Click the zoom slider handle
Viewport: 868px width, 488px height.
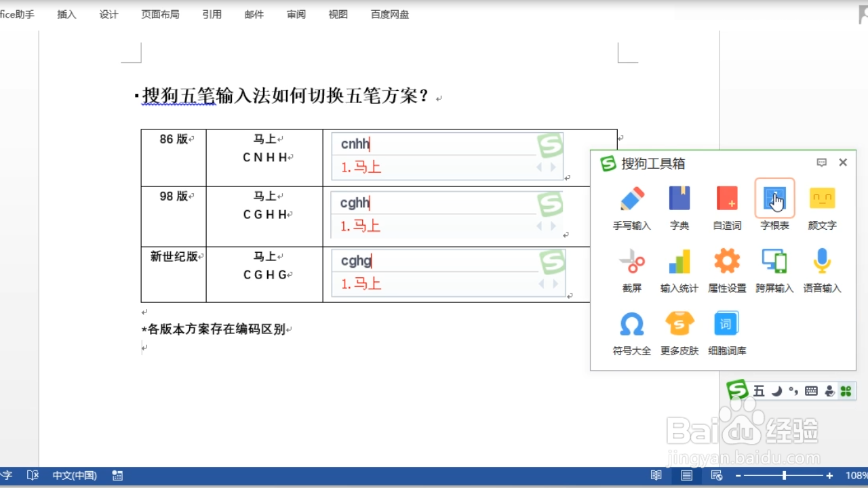(x=784, y=476)
